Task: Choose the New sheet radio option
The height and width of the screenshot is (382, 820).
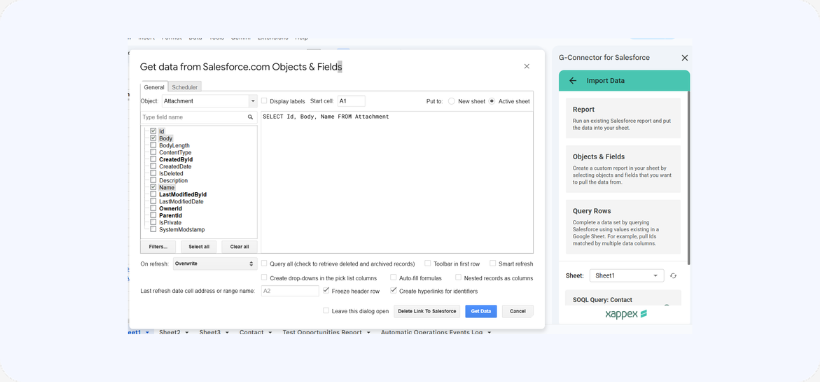Action: point(451,101)
